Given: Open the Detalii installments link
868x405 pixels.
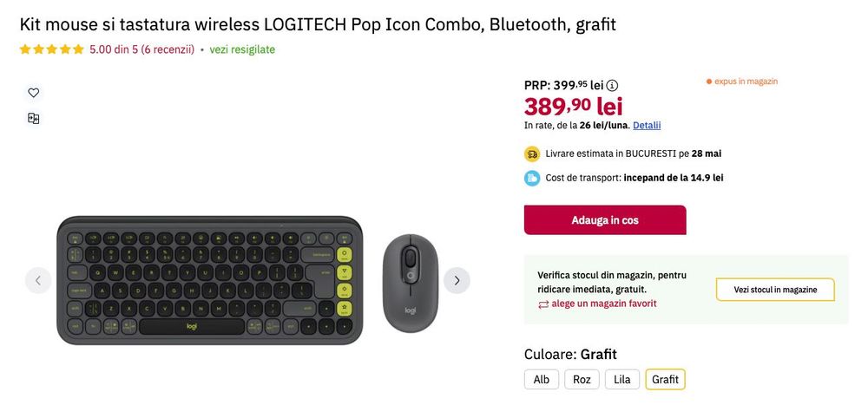Looking at the screenshot, I should coord(647,126).
